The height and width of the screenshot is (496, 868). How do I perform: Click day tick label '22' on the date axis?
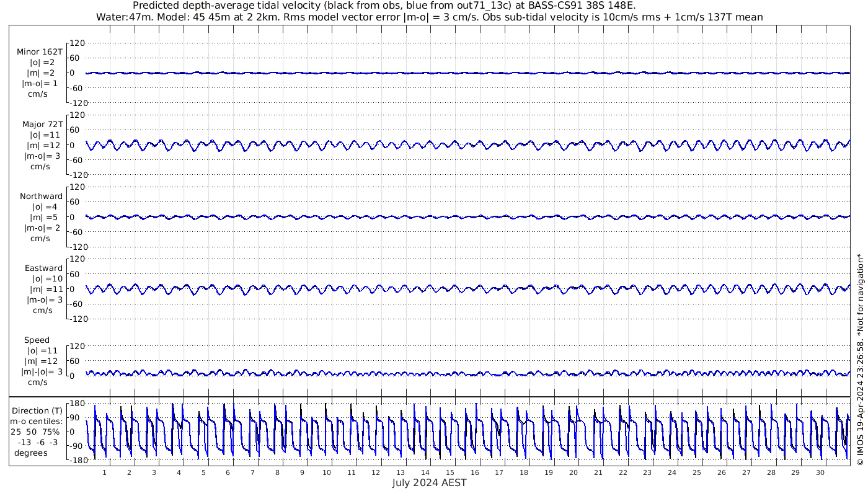(x=622, y=472)
